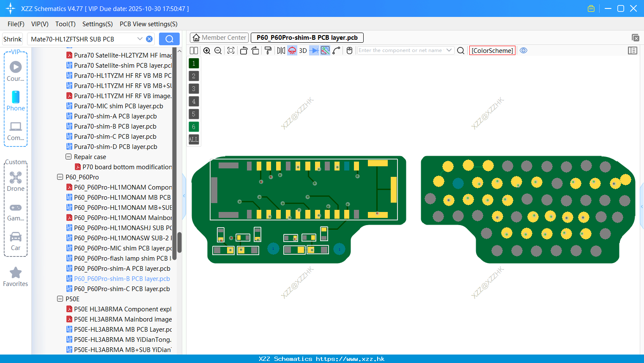Show PCB layer 6

pos(194,127)
